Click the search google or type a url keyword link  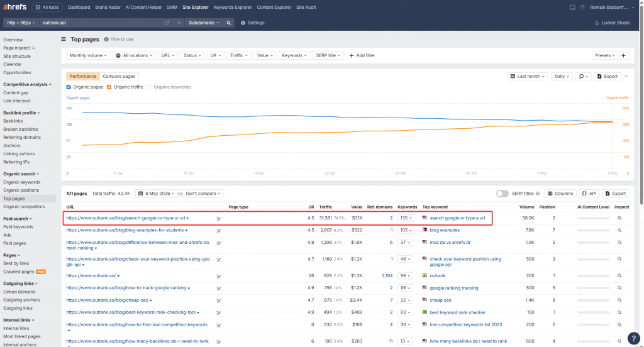(457, 218)
